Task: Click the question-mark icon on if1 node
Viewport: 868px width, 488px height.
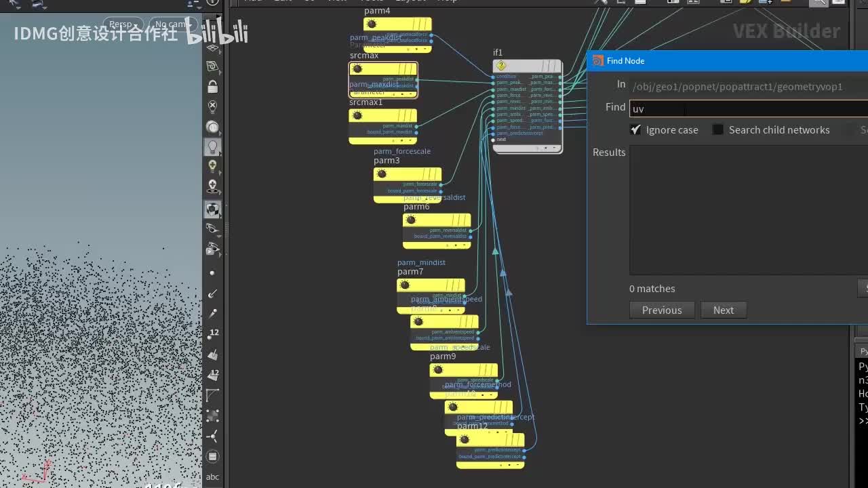Action: [501, 66]
